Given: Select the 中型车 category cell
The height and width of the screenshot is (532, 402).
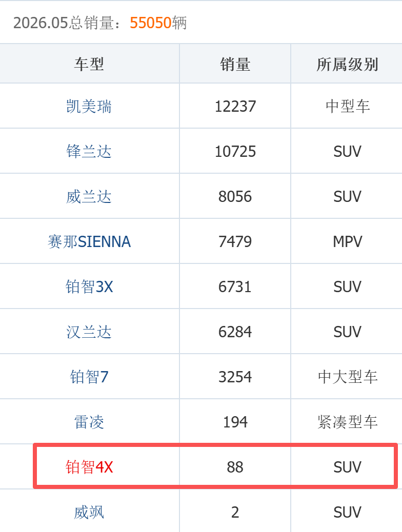Looking at the screenshot, I should [x=347, y=106].
